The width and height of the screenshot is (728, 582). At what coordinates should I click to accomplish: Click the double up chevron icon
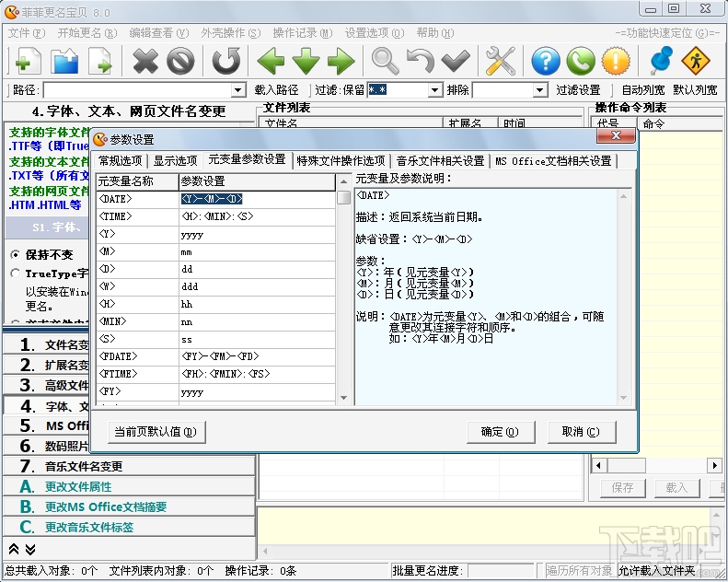pos(14,549)
